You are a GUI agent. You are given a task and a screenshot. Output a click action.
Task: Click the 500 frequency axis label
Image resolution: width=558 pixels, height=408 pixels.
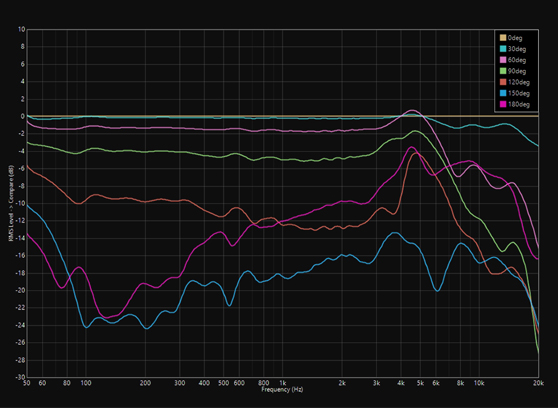pyautogui.click(x=223, y=383)
